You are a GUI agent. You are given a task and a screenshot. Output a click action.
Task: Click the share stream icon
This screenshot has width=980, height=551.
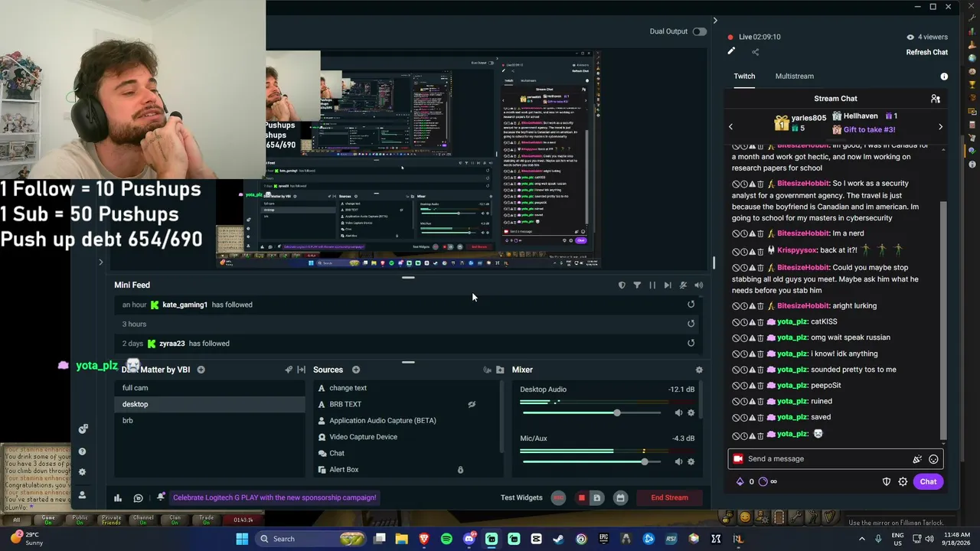(755, 52)
